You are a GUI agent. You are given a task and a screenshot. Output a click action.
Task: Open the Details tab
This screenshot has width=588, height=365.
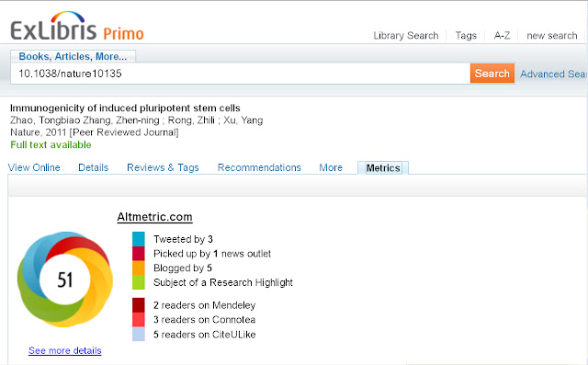pyautogui.click(x=94, y=167)
